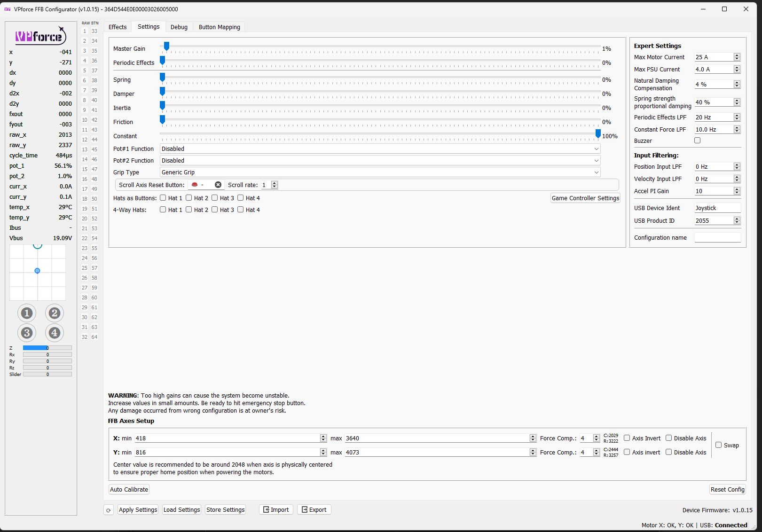Screen dimensions: 762x532
Task: Switch to the Effects tab
Action: coord(118,27)
